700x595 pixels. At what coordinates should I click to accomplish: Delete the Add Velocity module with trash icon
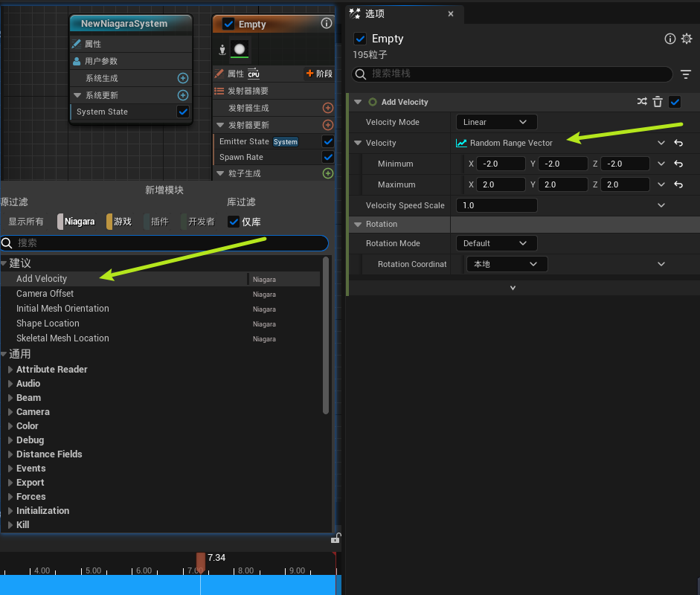click(658, 102)
